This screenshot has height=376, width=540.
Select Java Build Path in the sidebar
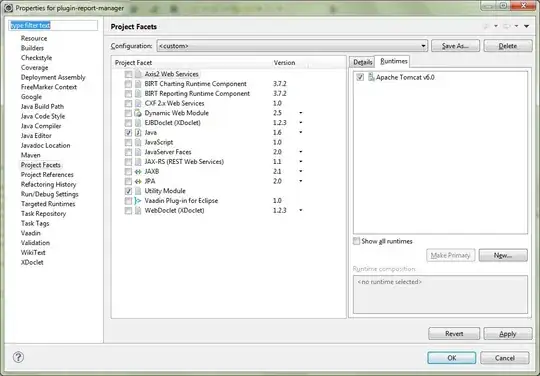pos(42,107)
